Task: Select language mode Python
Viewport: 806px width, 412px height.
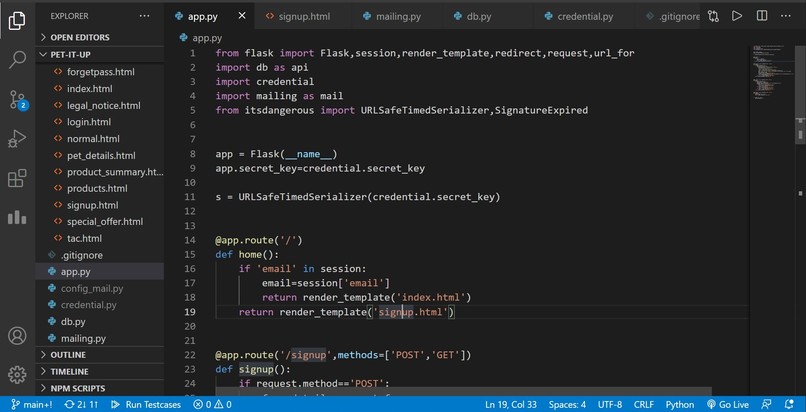Action: tap(680, 404)
